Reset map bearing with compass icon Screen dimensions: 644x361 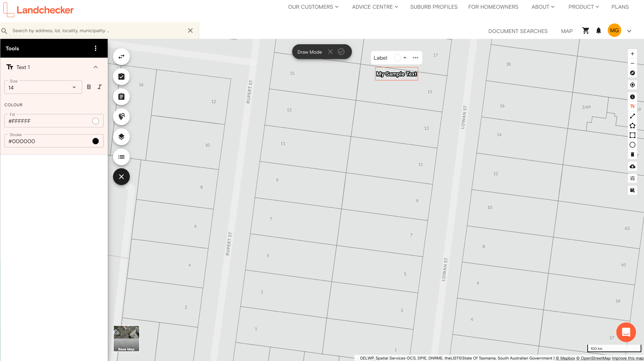coord(632,73)
